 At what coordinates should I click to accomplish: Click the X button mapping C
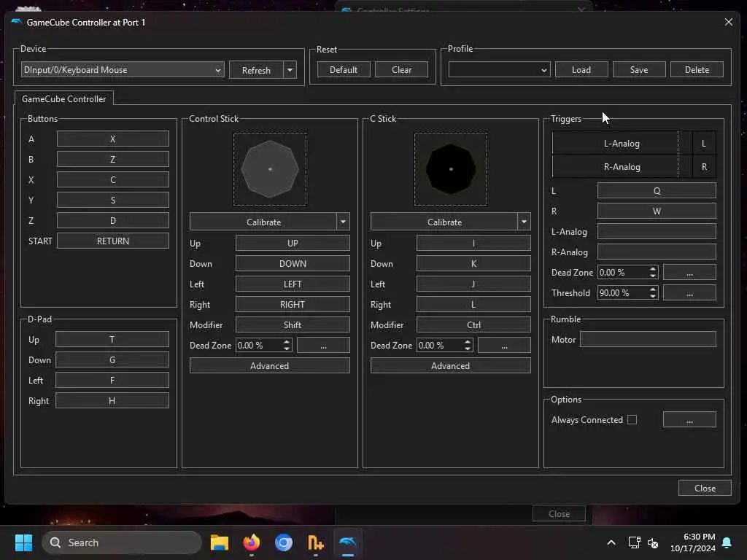coord(113,179)
